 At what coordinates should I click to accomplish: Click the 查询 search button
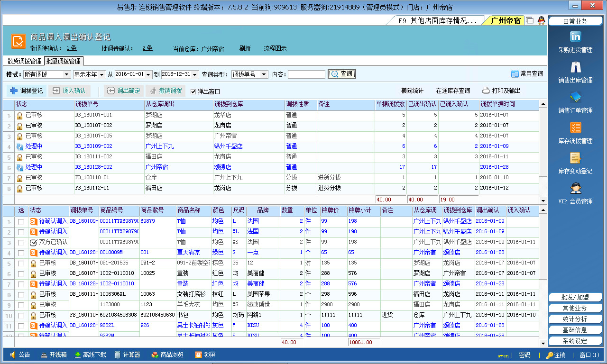tap(341, 73)
